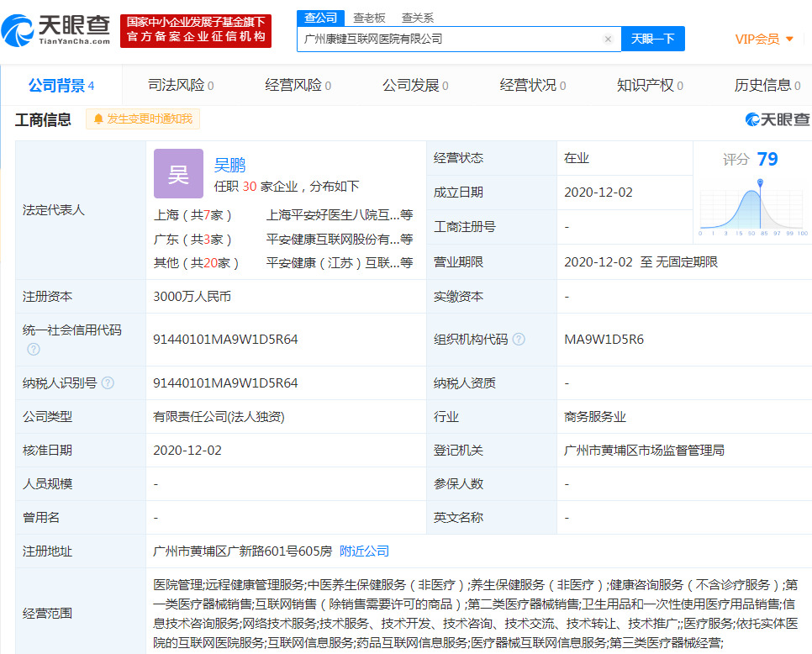
Task: Click the 2020-12-02 value beside 核准日期
Action: tap(187, 450)
